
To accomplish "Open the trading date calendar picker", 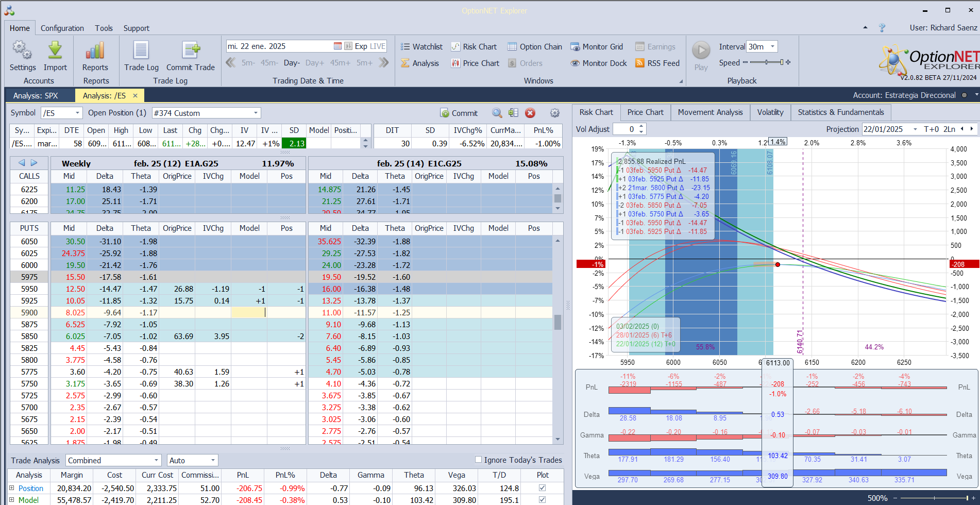I will (337, 46).
